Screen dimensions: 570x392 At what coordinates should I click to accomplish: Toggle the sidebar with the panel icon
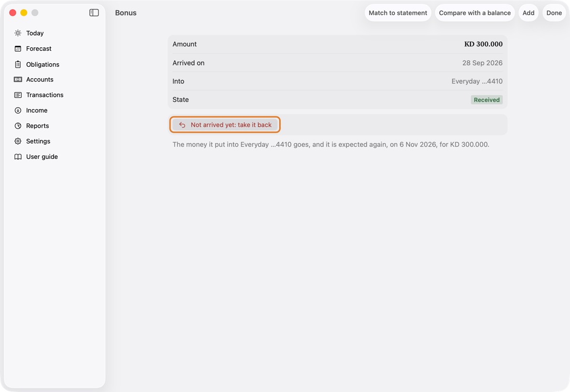94,13
